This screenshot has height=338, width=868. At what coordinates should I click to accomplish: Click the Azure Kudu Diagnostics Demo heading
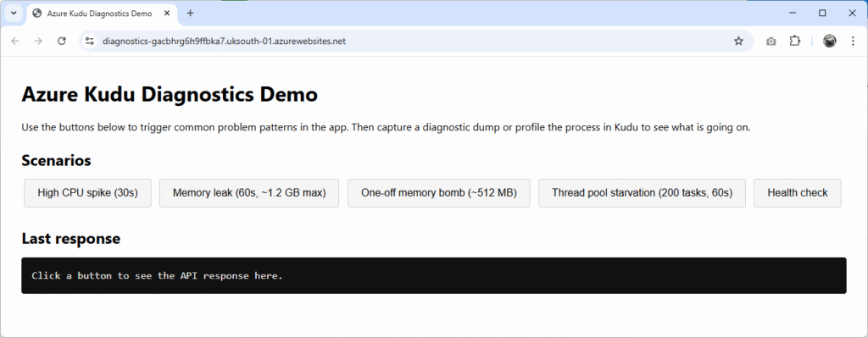[170, 95]
